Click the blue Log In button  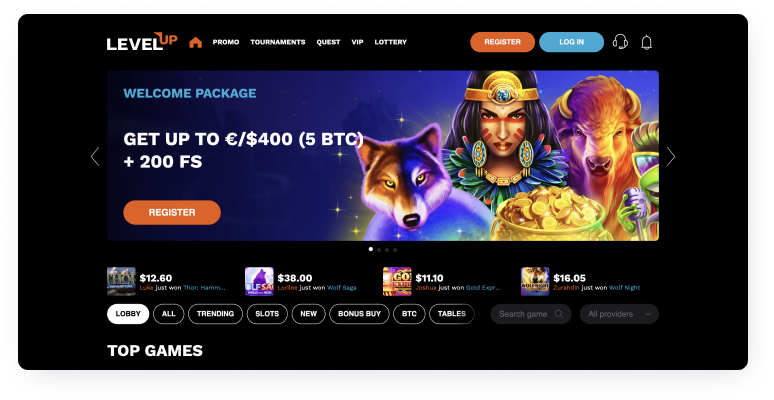[572, 42]
